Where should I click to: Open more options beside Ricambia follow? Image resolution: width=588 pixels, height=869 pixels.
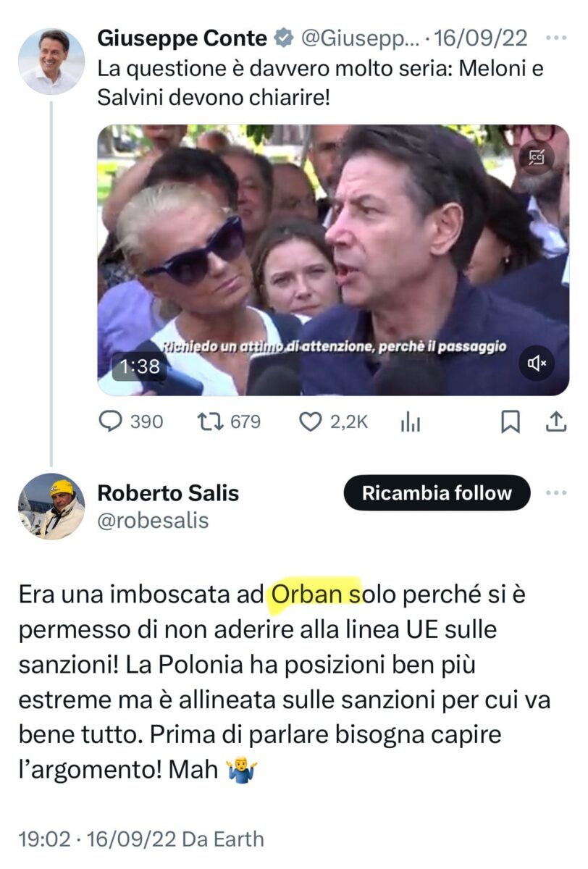(555, 493)
